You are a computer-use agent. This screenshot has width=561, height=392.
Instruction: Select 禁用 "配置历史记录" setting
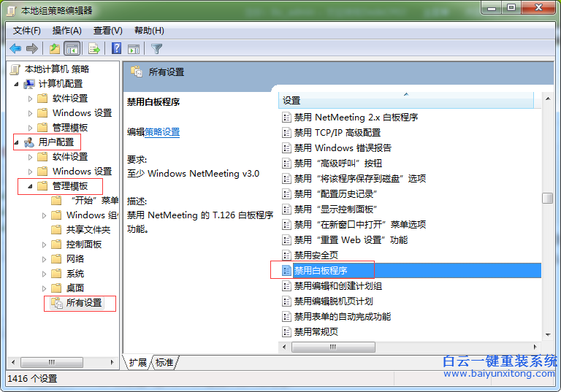click(x=335, y=194)
